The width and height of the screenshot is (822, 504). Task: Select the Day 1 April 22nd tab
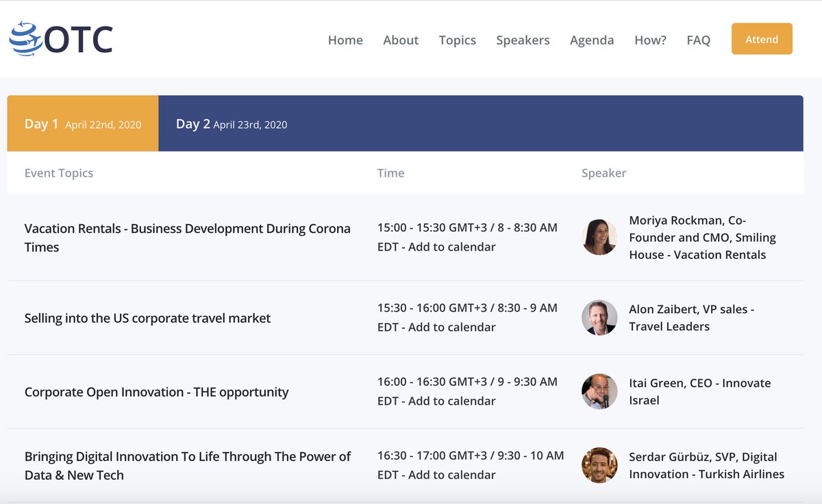point(83,124)
